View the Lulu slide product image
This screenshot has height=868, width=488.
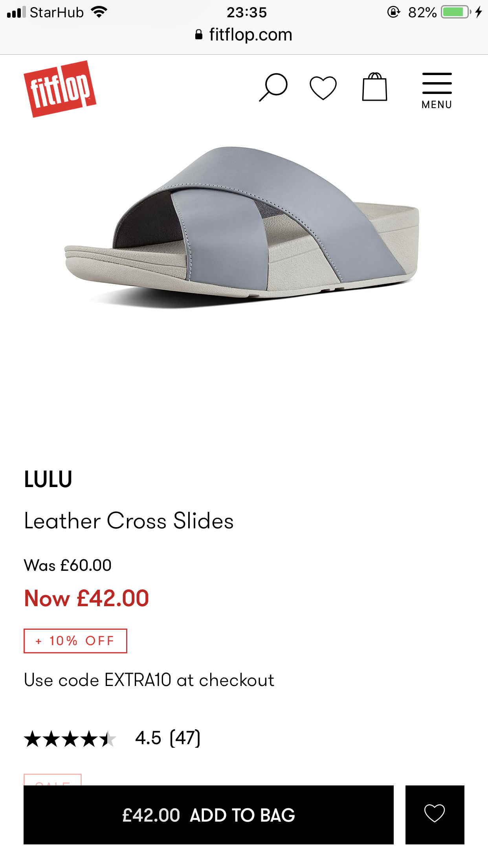pos(242,227)
